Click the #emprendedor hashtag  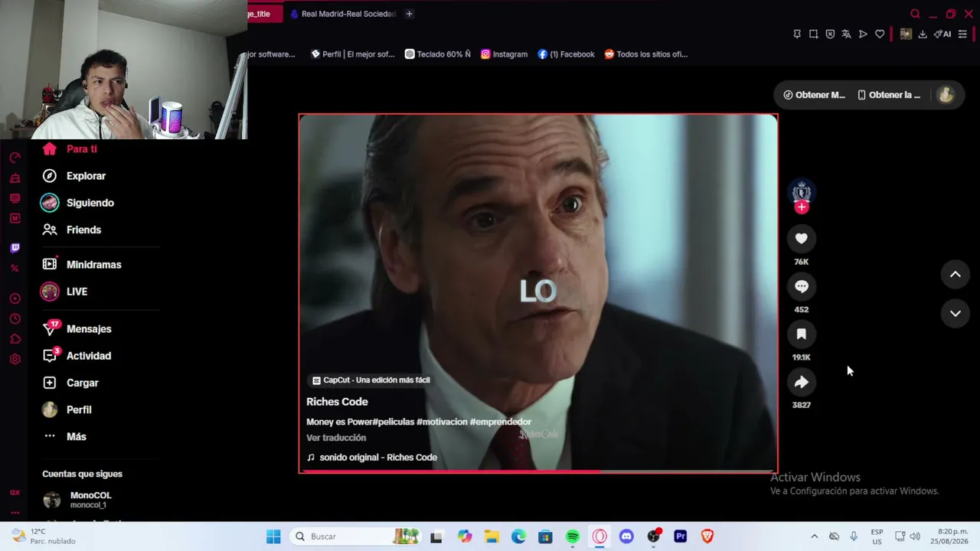click(x=501, y=422)
